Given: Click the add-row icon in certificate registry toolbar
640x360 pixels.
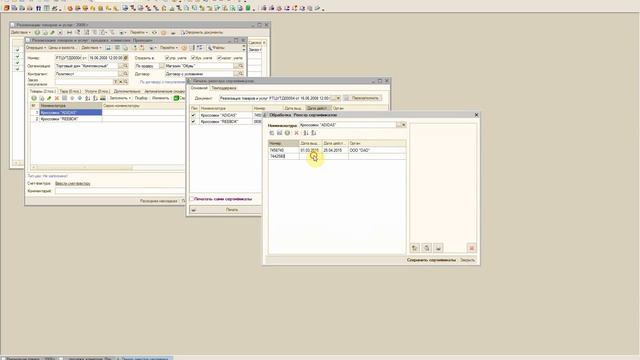Looking at the screenshot, I should coord(272,133).
